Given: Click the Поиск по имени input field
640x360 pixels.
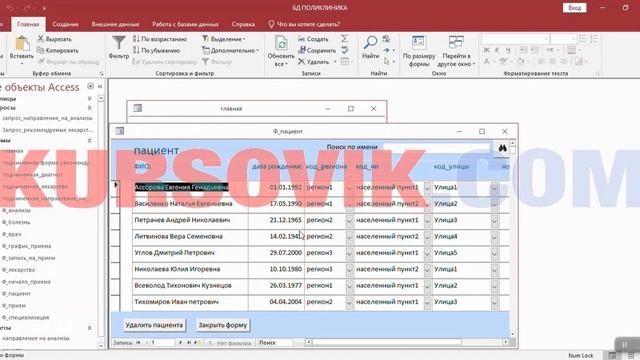Looking at the screenshot, I should click(436, 147).
